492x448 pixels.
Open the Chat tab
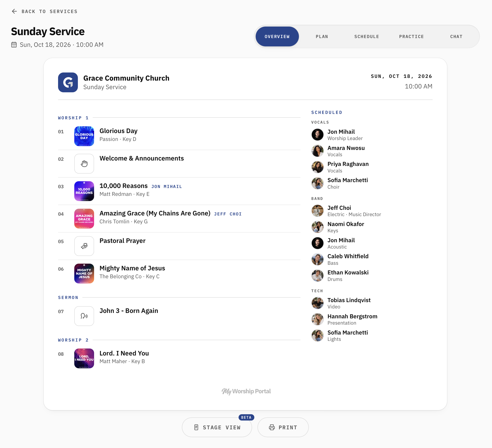point(456,36)
